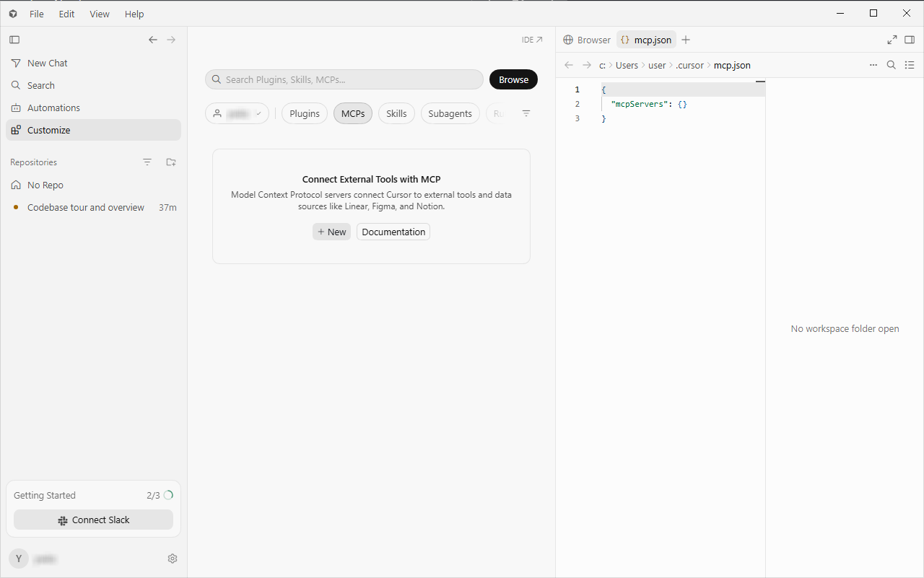This screenshot has width=924, height=578.
Task: Select Customize in the sidebar
Action: point(93,130)
